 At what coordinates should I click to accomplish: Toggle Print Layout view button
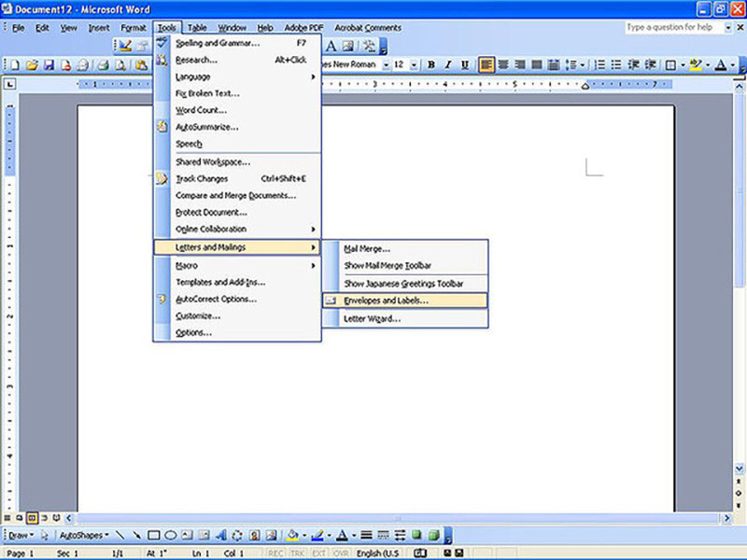[x=32, y=518]
